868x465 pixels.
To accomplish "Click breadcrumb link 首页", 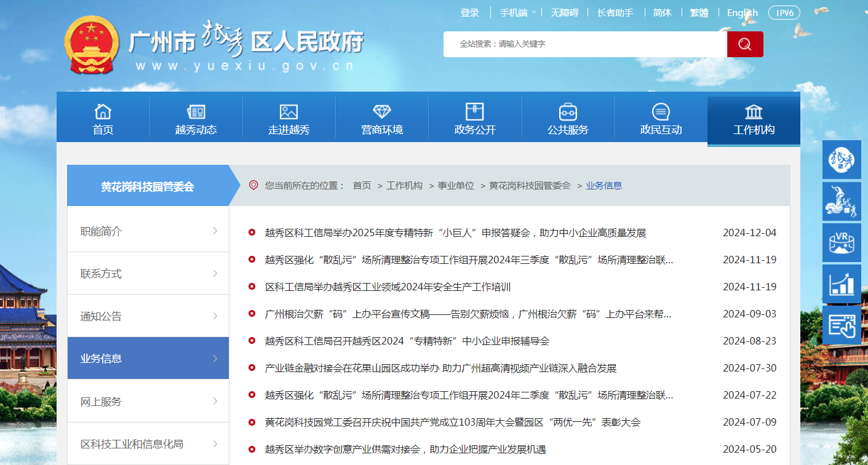I will 362,185.
